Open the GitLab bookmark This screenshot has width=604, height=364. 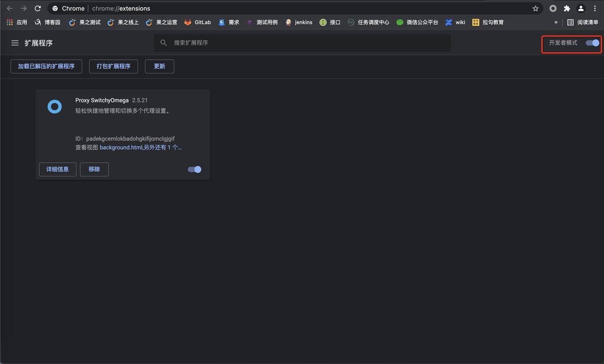point(198,22)
